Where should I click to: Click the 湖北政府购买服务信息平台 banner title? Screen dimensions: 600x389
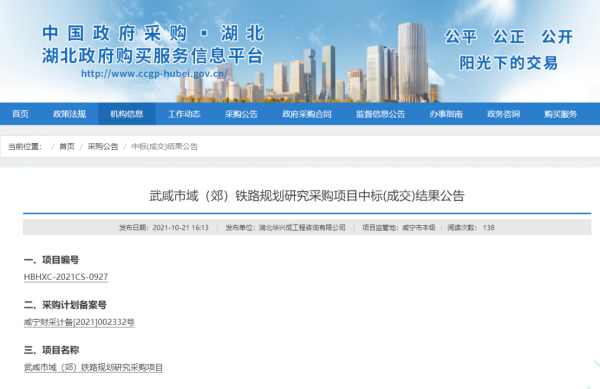[x=152, y=56]
